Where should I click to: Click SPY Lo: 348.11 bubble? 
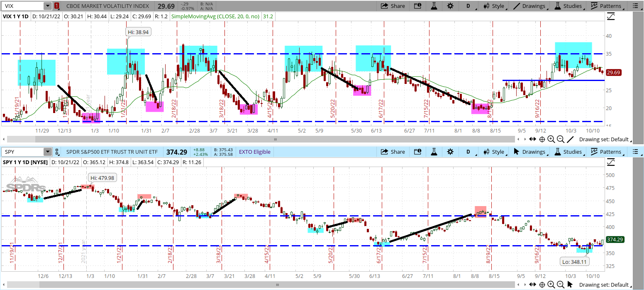[576, 262]
